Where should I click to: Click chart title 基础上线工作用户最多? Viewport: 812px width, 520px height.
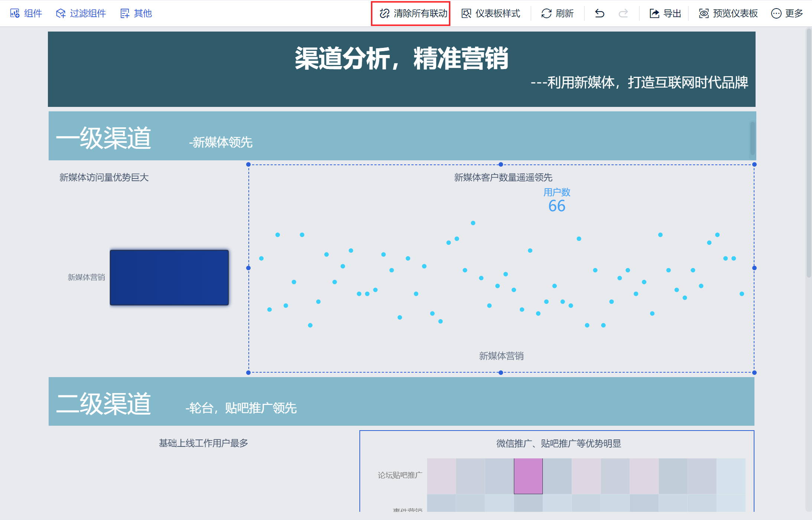203,443
